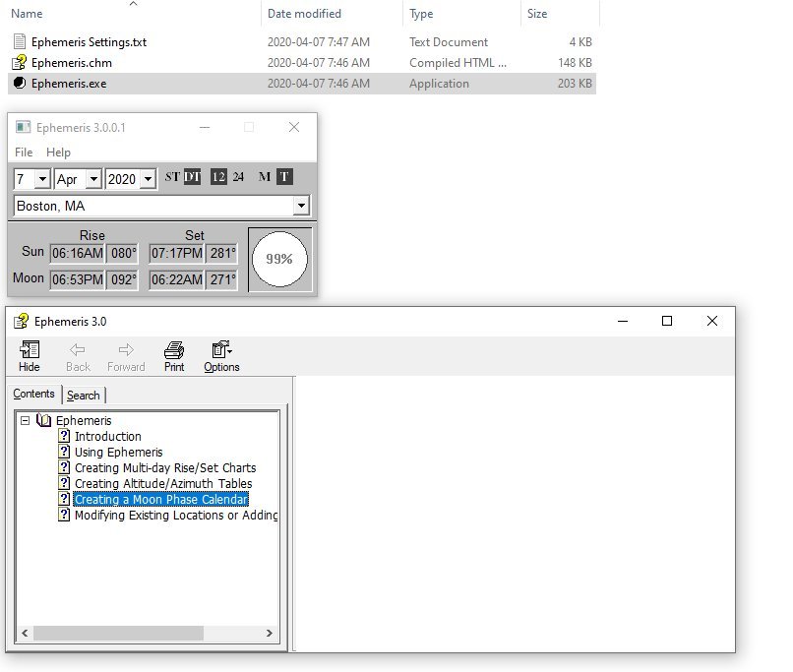Click the Forward arrow in help toolbar

126,350
